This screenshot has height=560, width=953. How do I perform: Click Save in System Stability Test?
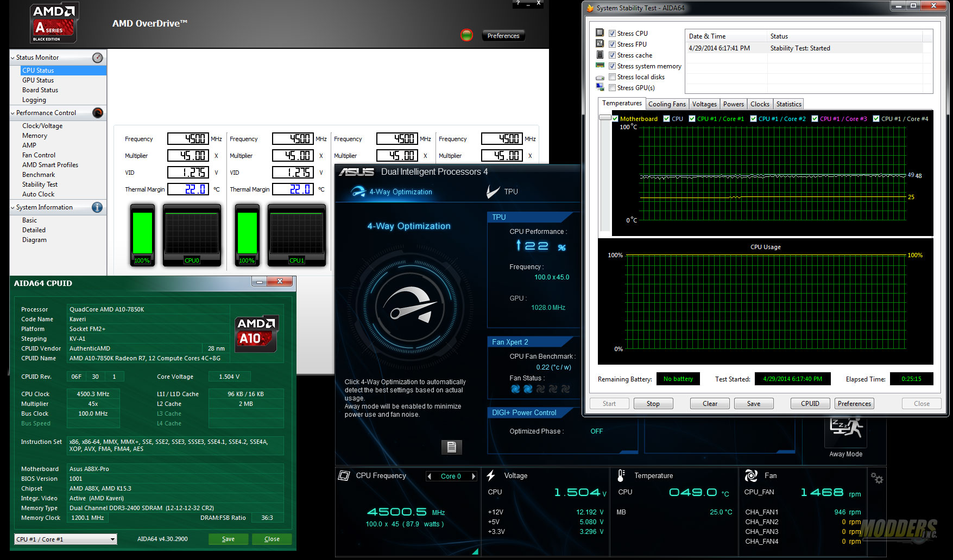(x=754, y=404)
